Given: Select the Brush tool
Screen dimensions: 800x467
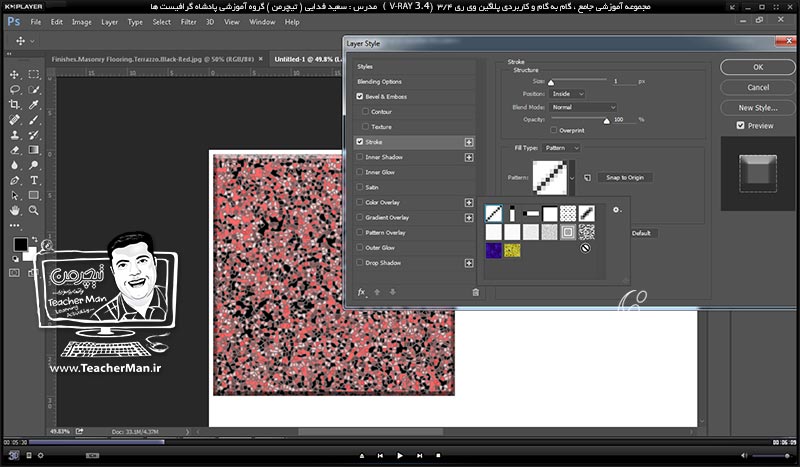Looking at the screenshot, I should point(34,120).
